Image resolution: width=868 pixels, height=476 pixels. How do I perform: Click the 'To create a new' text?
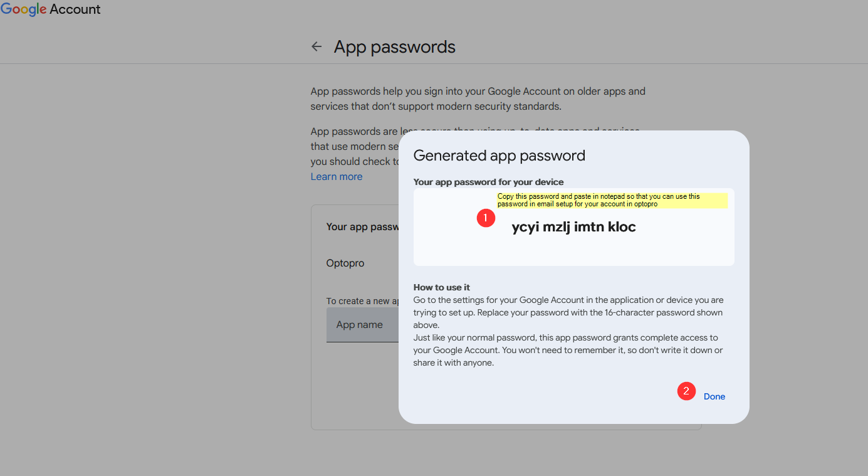click(362, 301)
